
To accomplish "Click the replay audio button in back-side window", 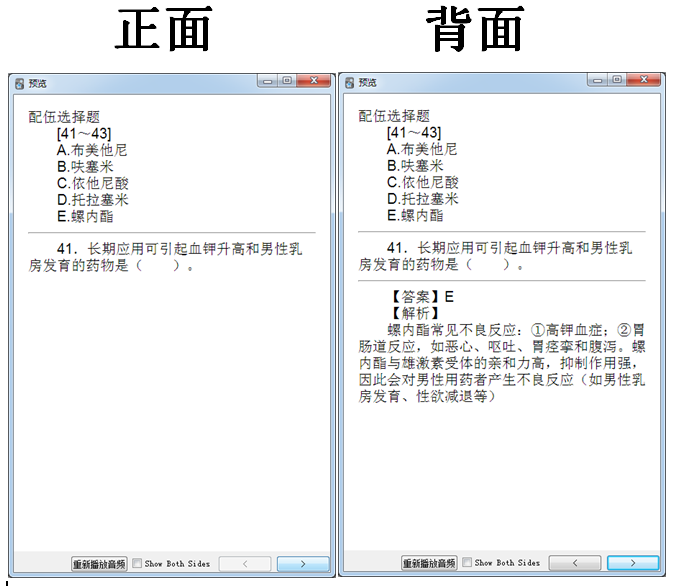I will tap(429, 563).
